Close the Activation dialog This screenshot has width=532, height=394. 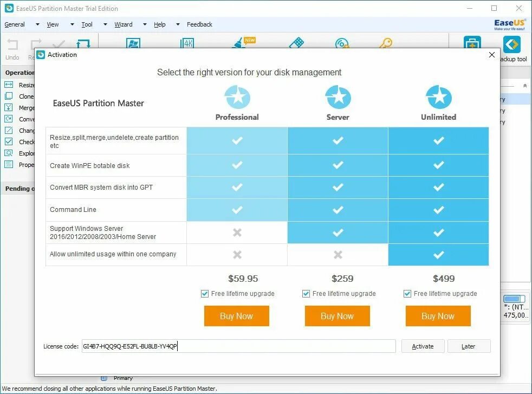tap(491, 55)
